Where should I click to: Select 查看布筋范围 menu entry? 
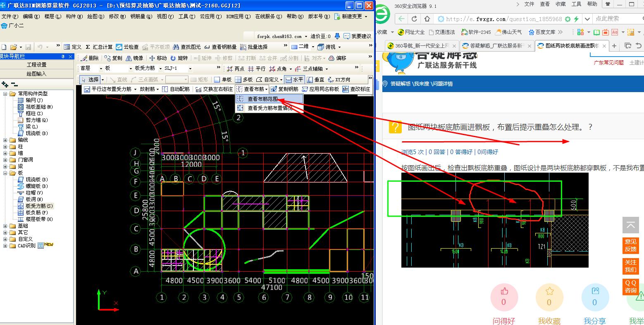pos(270,99)
